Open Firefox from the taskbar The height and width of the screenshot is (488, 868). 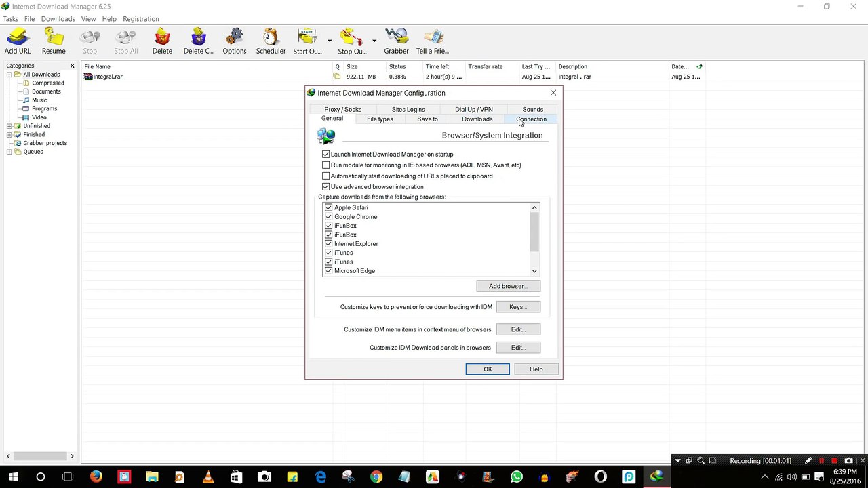(x=96, y=477)
